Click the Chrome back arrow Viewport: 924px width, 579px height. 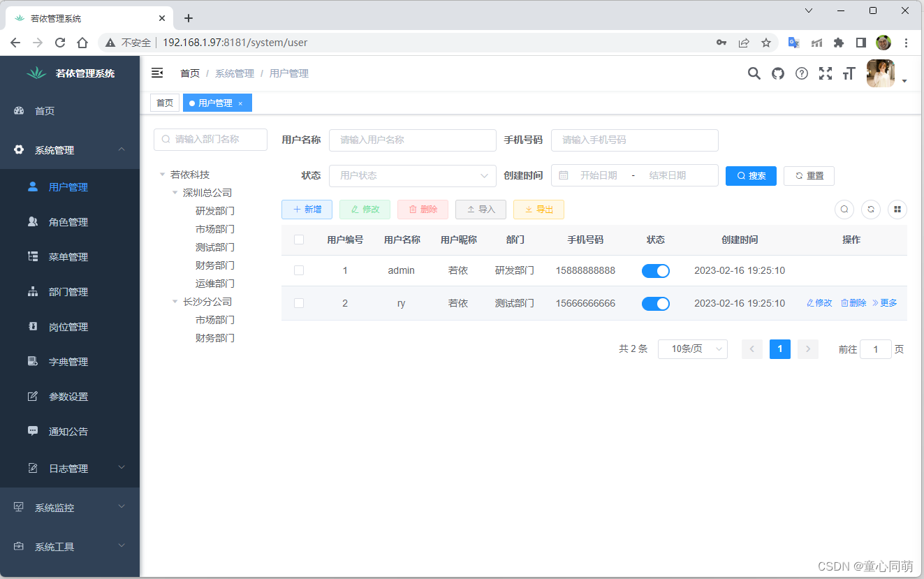[15, 43]
